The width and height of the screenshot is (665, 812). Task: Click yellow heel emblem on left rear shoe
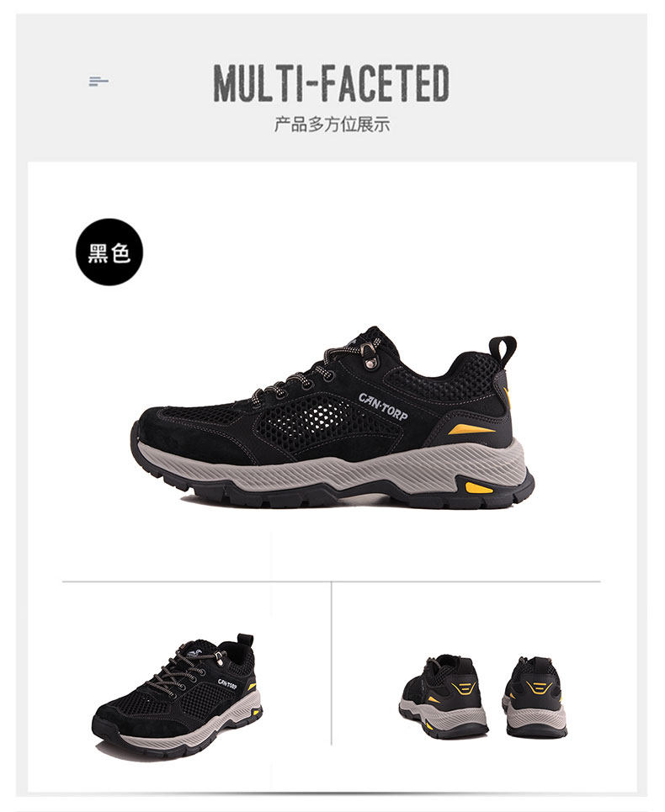point(465,688)
